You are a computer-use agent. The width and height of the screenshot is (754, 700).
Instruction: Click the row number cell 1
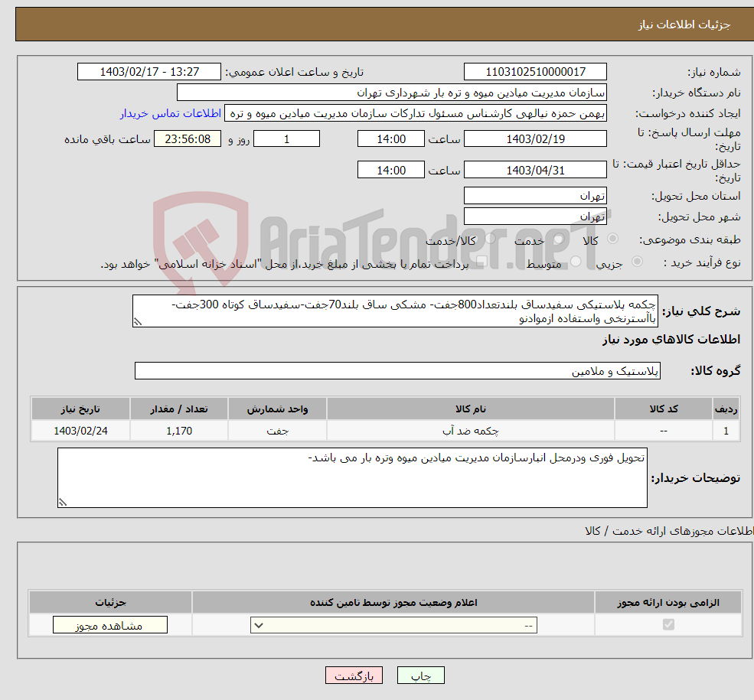coord(726,431)
